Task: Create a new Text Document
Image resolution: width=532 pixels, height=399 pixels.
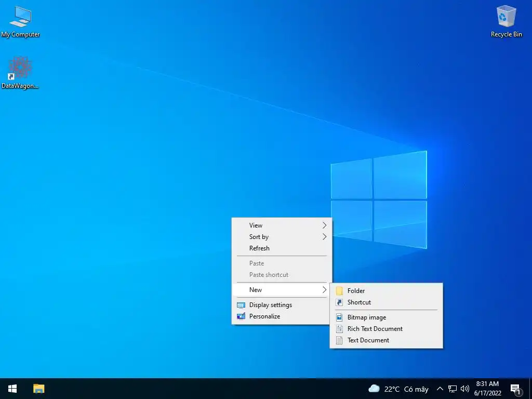Action: (387, 340)
